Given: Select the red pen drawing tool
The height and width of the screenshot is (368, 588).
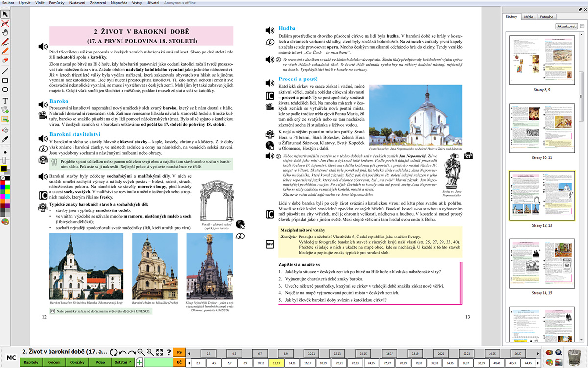Looking at the screenshot, I should click(x=5, y=42).
